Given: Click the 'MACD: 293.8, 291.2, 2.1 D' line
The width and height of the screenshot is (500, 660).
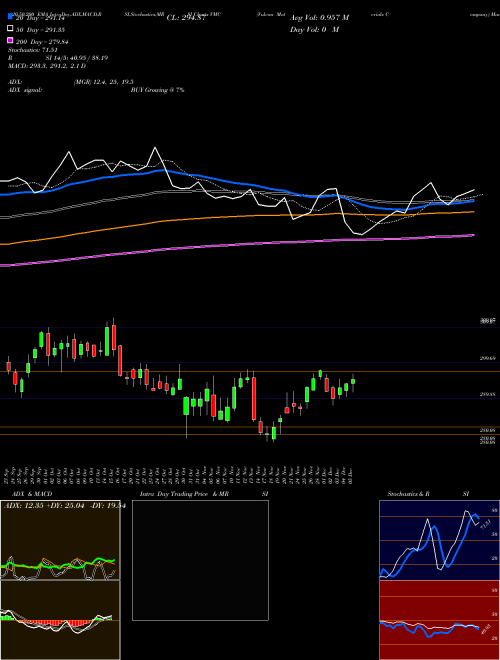Looking at the screenshot, I should tap(47, 66).
